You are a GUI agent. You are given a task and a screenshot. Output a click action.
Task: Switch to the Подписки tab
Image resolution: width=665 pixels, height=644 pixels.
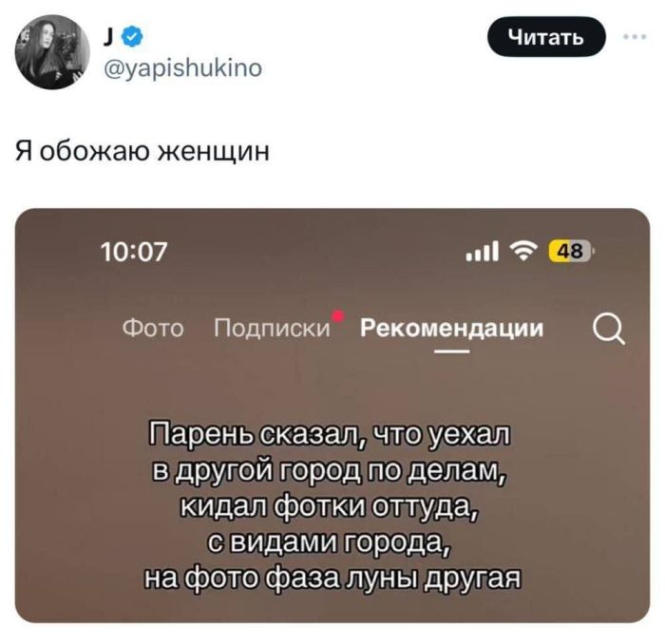coord(272,328)
